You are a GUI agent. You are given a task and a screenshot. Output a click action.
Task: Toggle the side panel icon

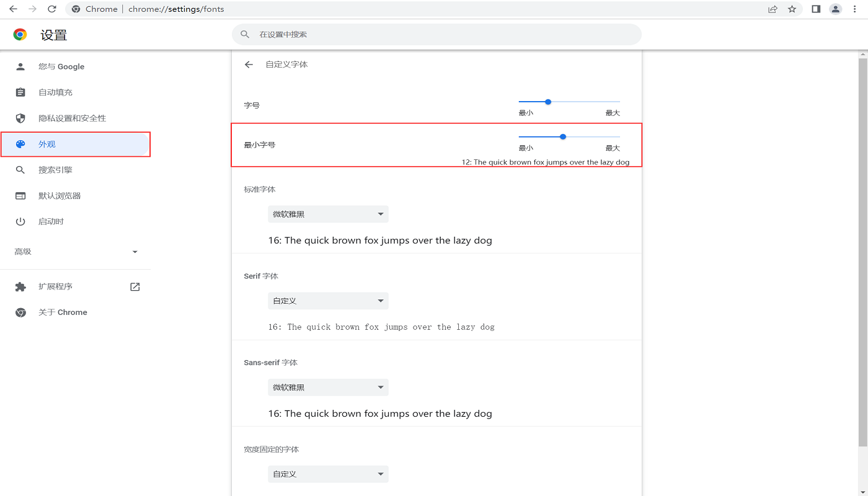(816, 9)
